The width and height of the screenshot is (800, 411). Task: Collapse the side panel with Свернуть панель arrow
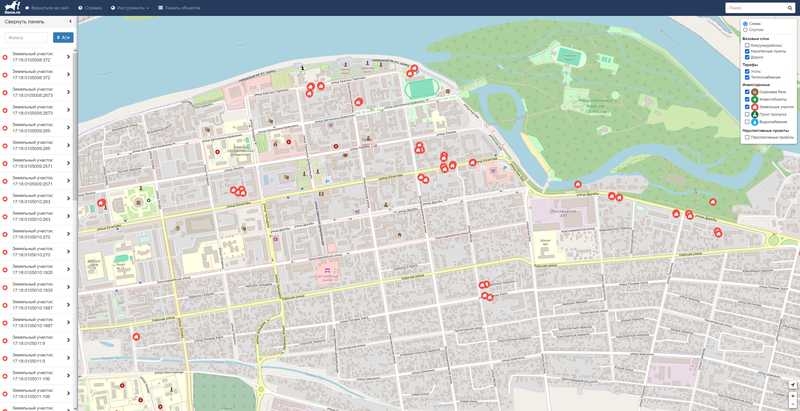(x=69, y=21)
